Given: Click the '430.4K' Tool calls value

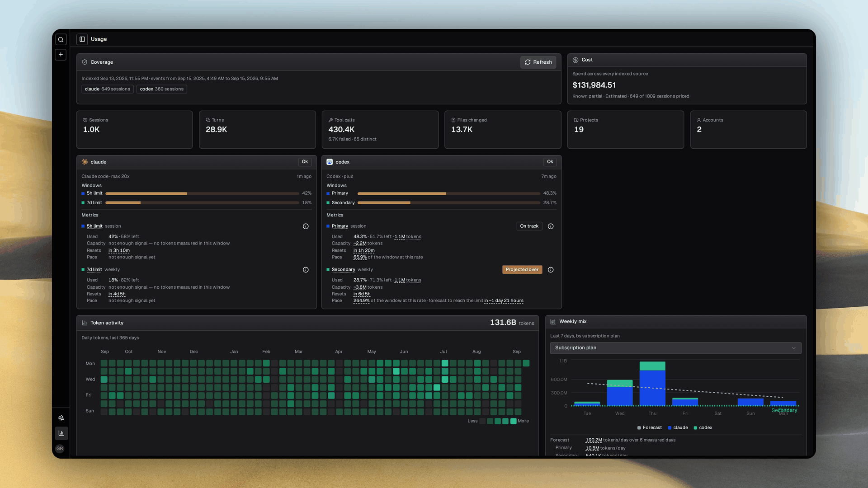Looking at the screenshot, I should click(341, 130).
